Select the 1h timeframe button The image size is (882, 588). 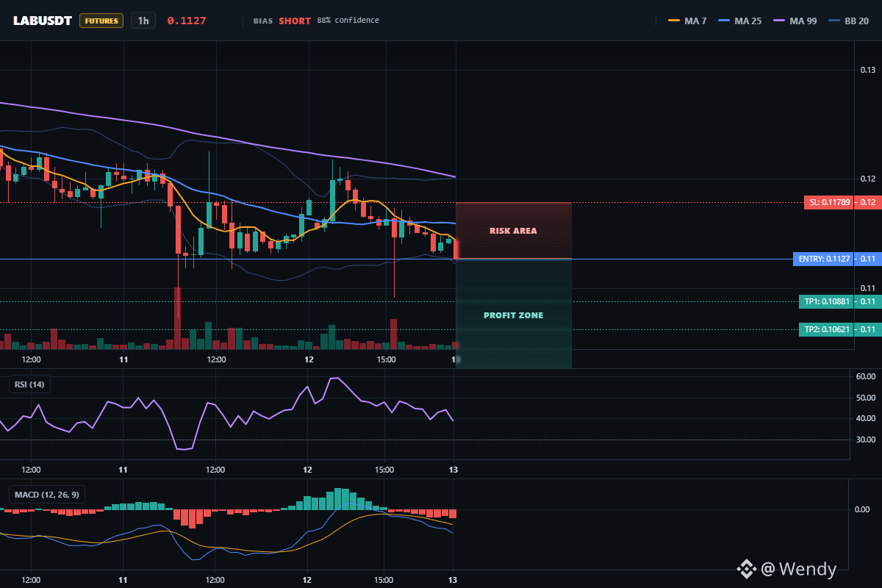click(143, 21)
